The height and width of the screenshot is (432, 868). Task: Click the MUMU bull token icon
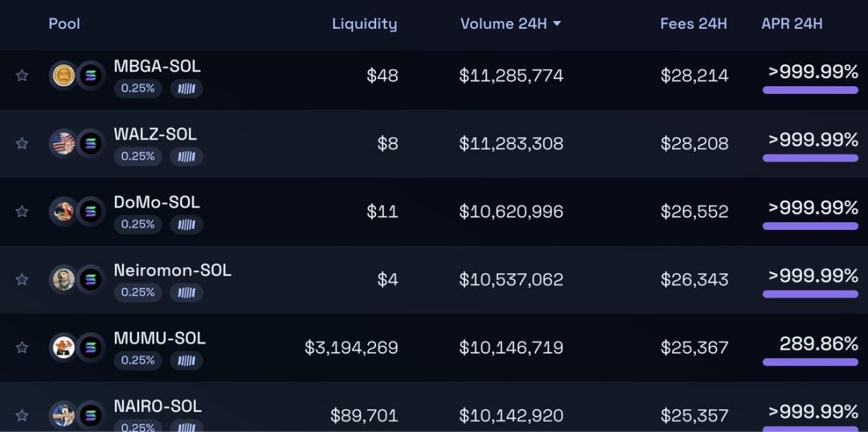tap(63, 348)
